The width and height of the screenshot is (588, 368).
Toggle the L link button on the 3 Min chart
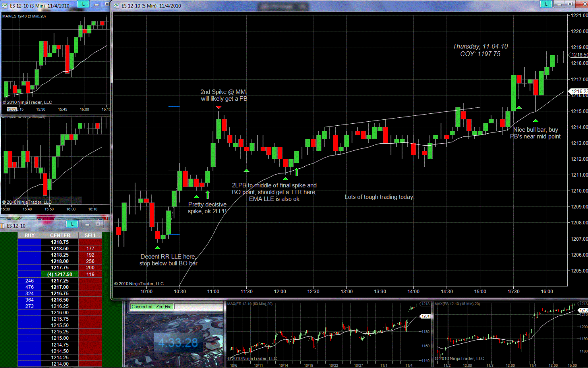click(x=83, y=4)
